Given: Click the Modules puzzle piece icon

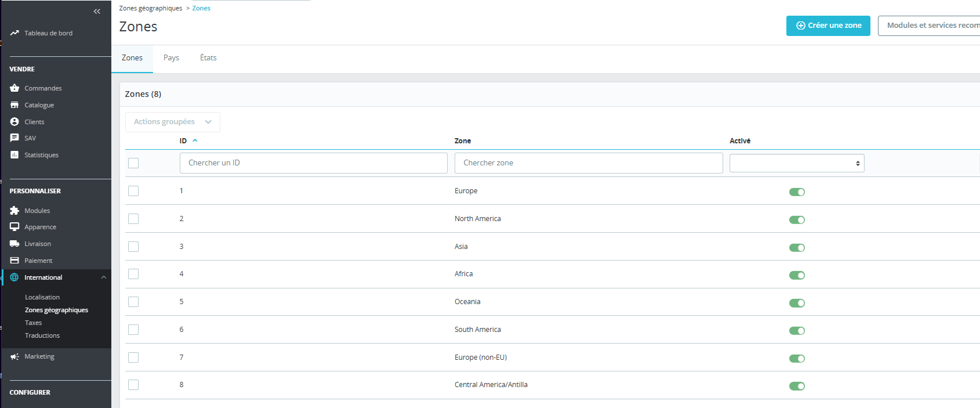Looking at the screenshot, I should click(14, 211).
